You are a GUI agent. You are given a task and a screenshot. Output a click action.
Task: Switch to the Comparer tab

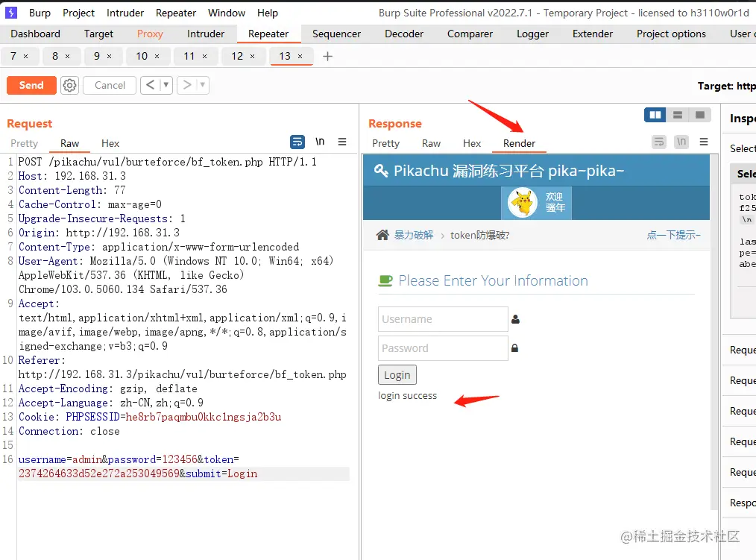click(x=470, y=34)
